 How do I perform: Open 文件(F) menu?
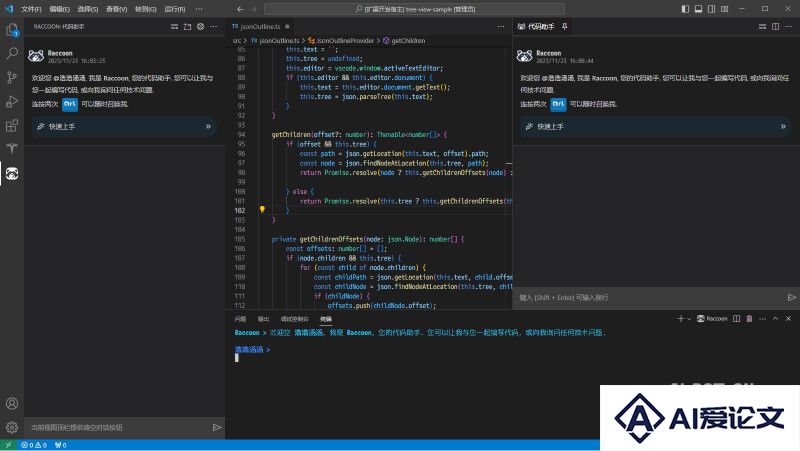[x=31, y=9]
